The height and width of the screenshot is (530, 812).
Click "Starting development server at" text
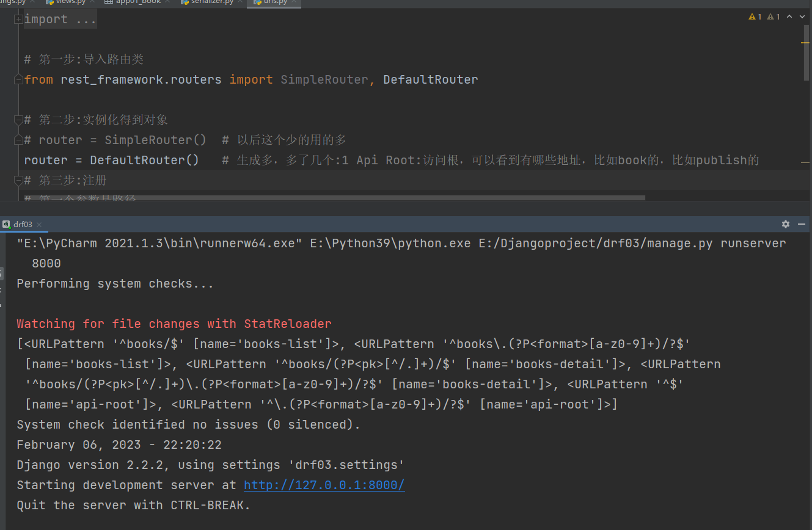tap(128, 485)
